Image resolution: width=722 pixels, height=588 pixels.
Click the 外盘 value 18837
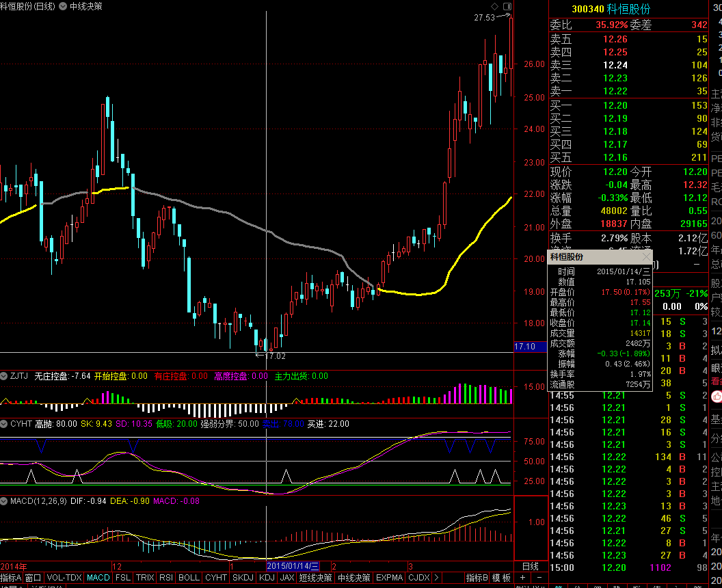[x=614, y=224]
